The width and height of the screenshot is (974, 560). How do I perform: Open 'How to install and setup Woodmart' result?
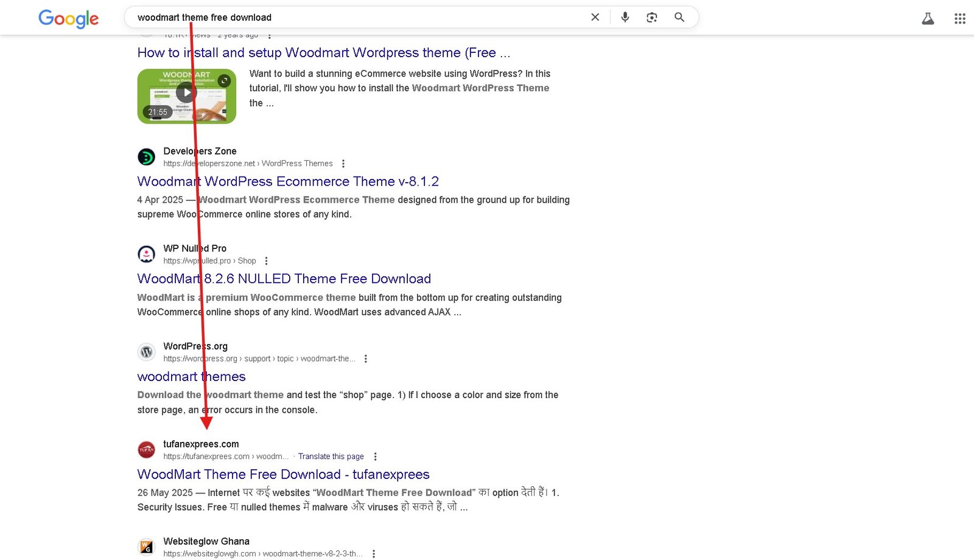coord(324,53)
